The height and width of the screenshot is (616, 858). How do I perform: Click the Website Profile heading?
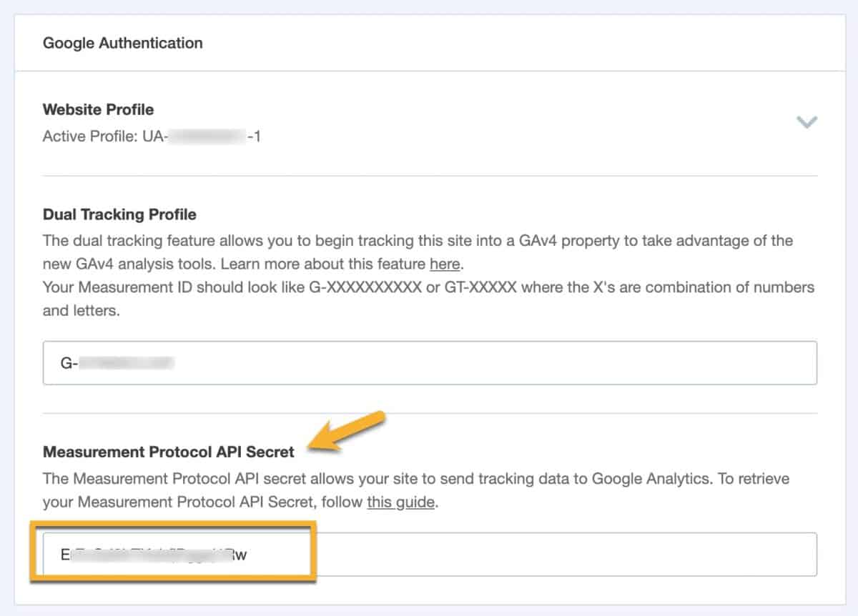[98, 109]
